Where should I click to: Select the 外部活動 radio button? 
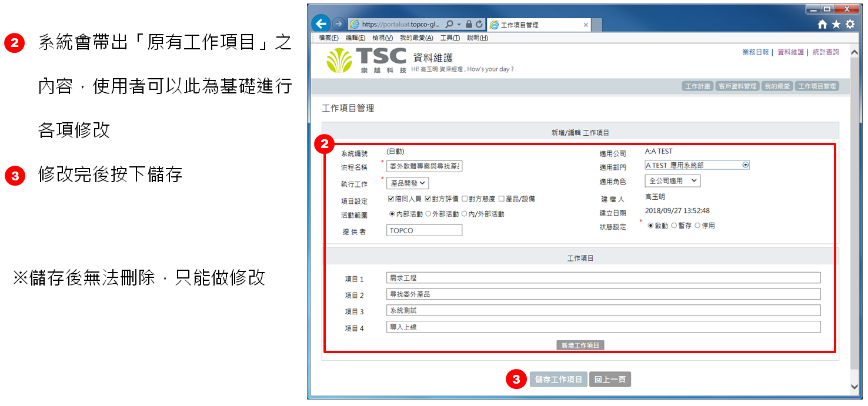pos(428,214)
